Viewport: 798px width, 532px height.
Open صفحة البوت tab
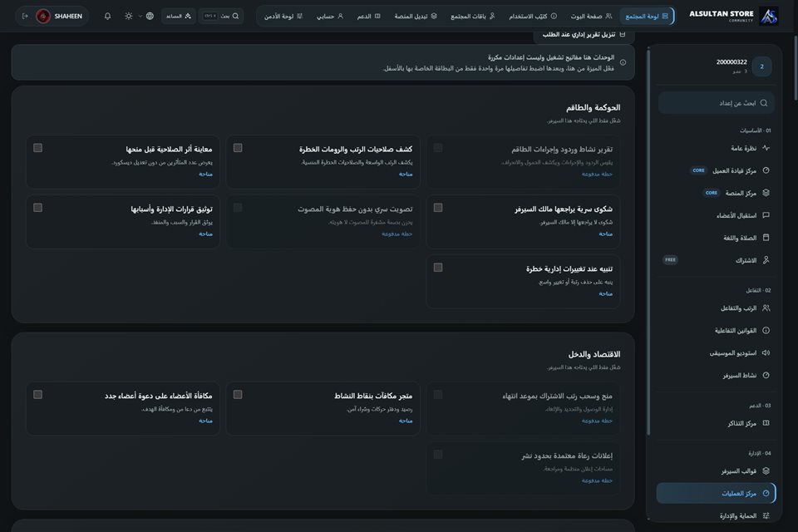coord(591,17)
